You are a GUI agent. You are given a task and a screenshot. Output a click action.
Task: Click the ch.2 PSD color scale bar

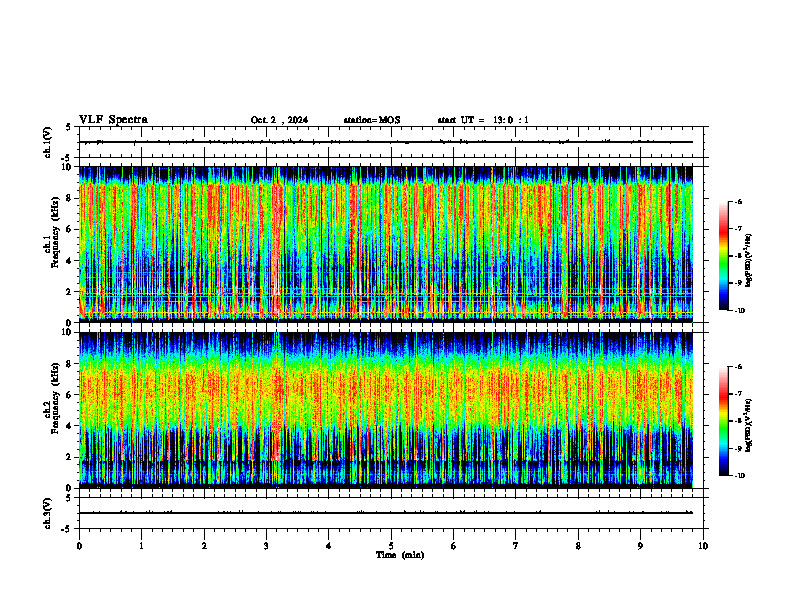[723, 421]
